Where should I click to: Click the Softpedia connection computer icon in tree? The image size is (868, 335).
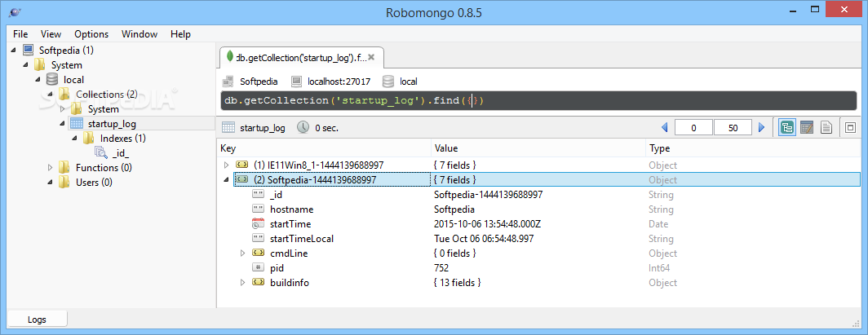(x=29, y=51)
